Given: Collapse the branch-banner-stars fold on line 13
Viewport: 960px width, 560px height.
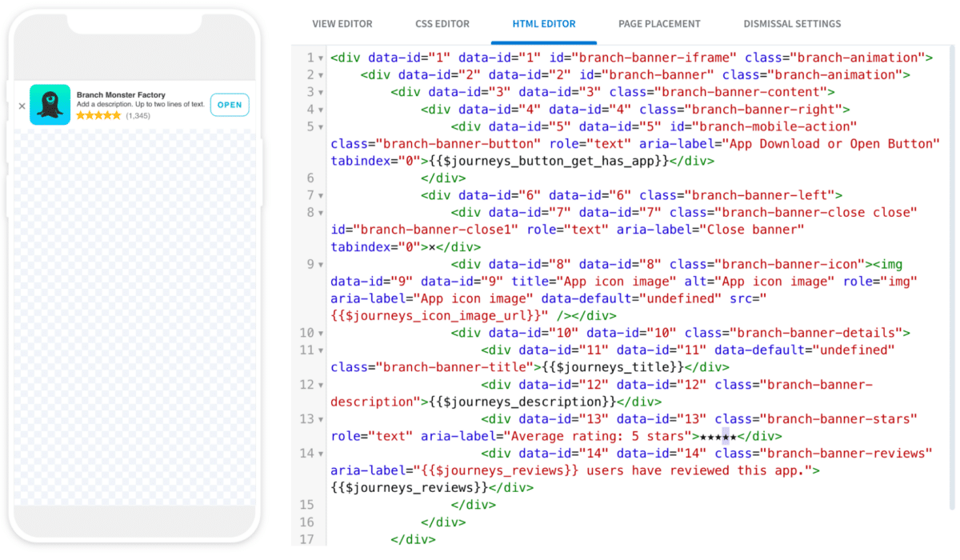Looking at the screenshot, I should click(x=319, y=418).
